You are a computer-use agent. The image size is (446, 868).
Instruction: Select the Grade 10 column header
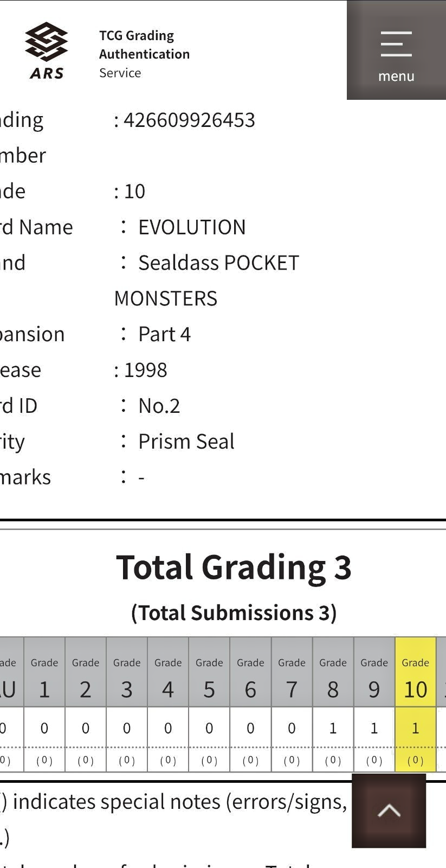(x=416, y=672)
